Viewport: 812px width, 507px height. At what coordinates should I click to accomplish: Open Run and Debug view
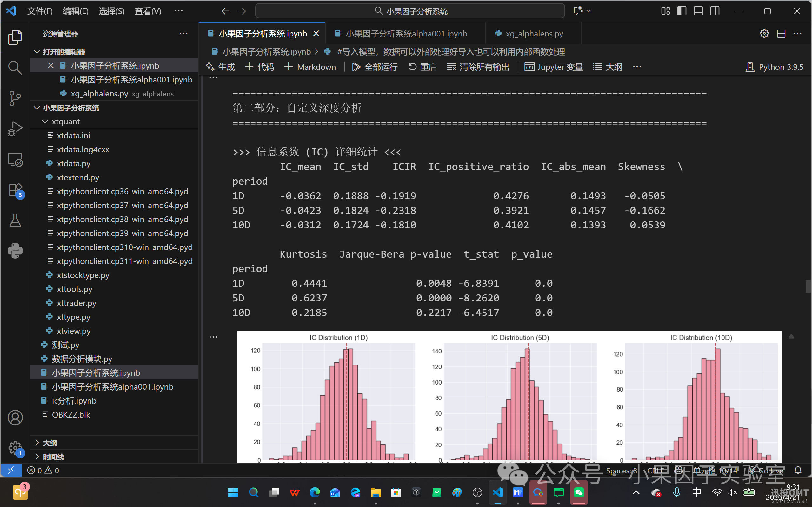pos(15,129)
